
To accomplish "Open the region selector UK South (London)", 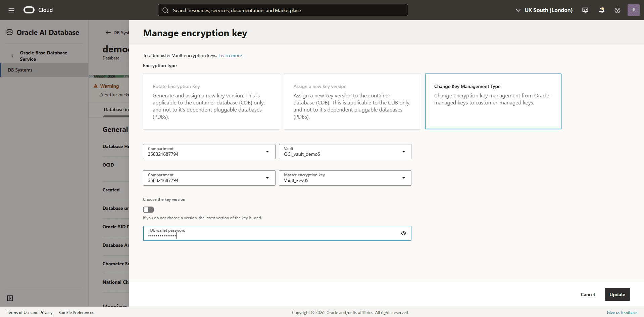I will (x=544, y=10).
